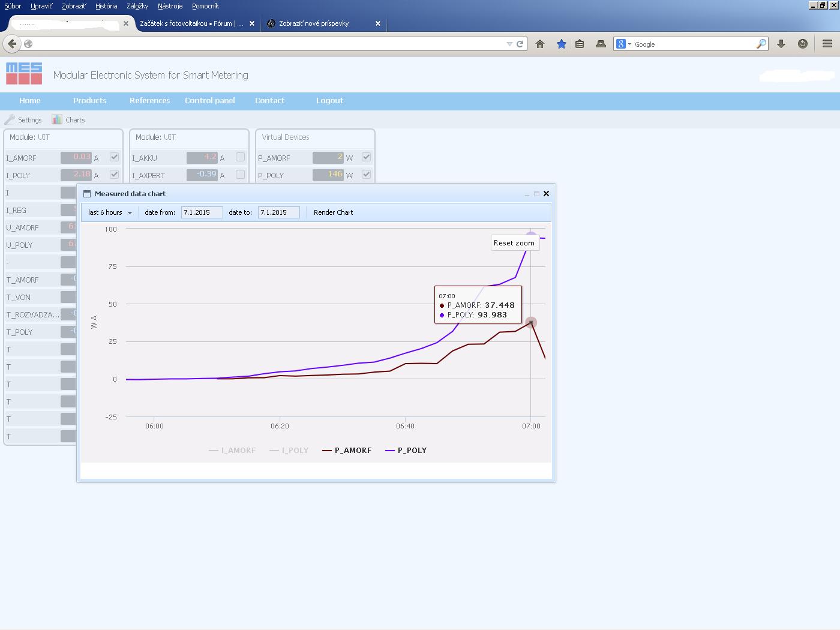Screen dimensions: 840x630
Task: Open the Charts bar graph icon
Action: tap(57, 119)
